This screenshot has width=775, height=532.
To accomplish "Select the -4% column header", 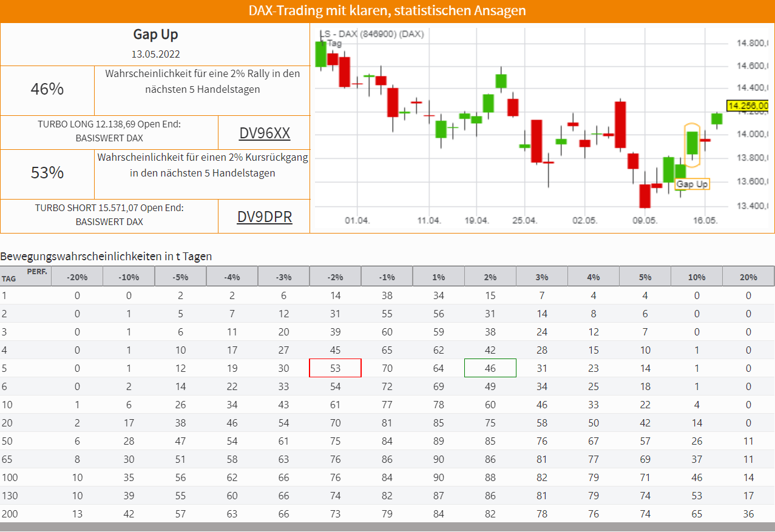I will click(232, 277).
